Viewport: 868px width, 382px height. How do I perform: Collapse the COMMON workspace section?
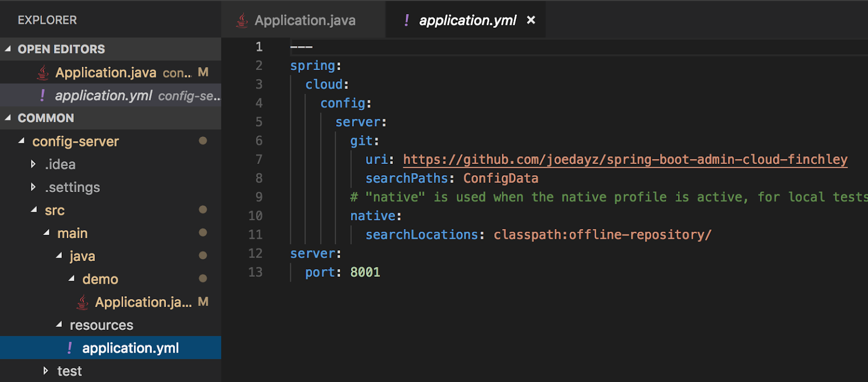[x=8, y=118]
